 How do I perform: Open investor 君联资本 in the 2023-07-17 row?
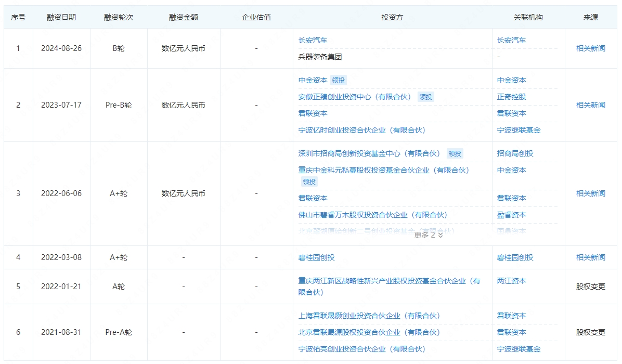click(x=313, y=113)
